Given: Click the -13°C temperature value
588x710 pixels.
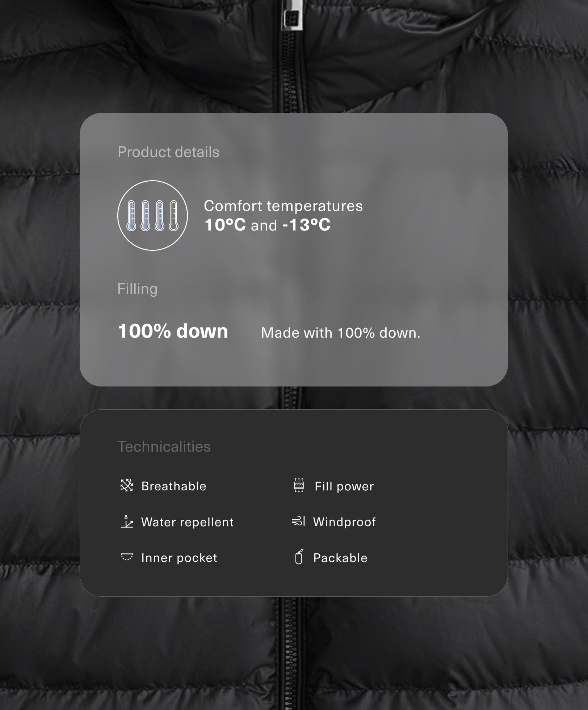Looking at the screenshot, I should 306,224.
